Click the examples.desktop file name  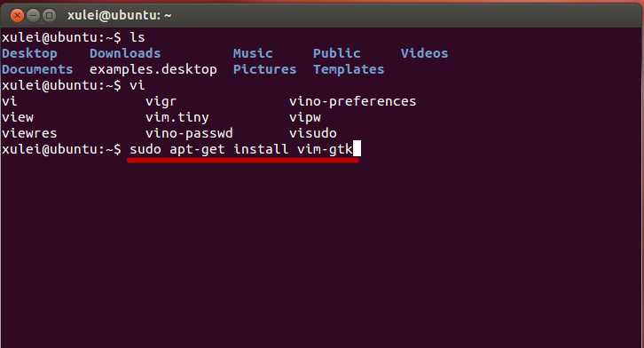[153, 70]
